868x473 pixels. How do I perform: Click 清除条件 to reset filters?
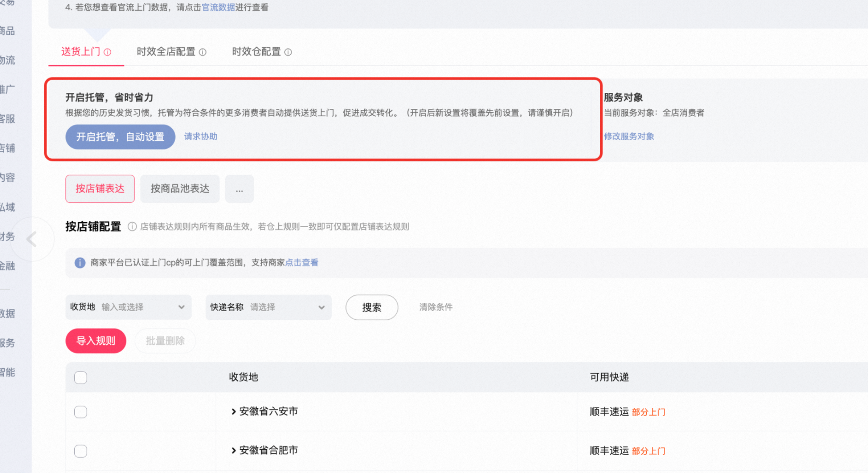(x=436, y=307)
